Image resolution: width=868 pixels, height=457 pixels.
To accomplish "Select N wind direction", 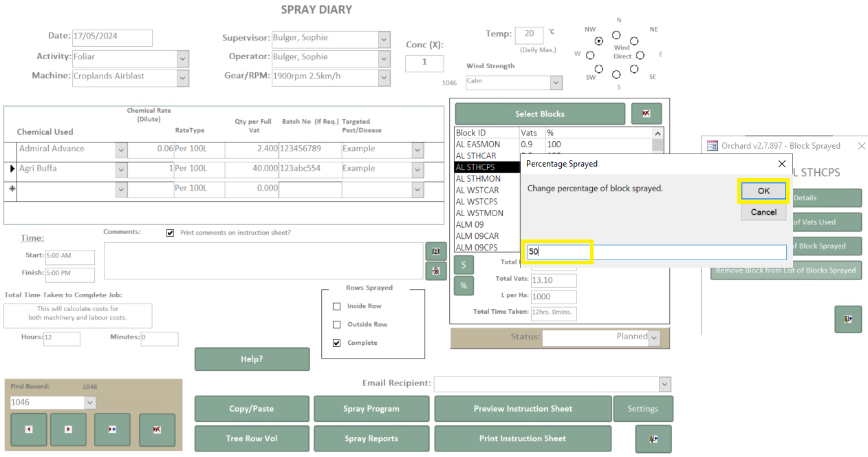I will point(616,35).
